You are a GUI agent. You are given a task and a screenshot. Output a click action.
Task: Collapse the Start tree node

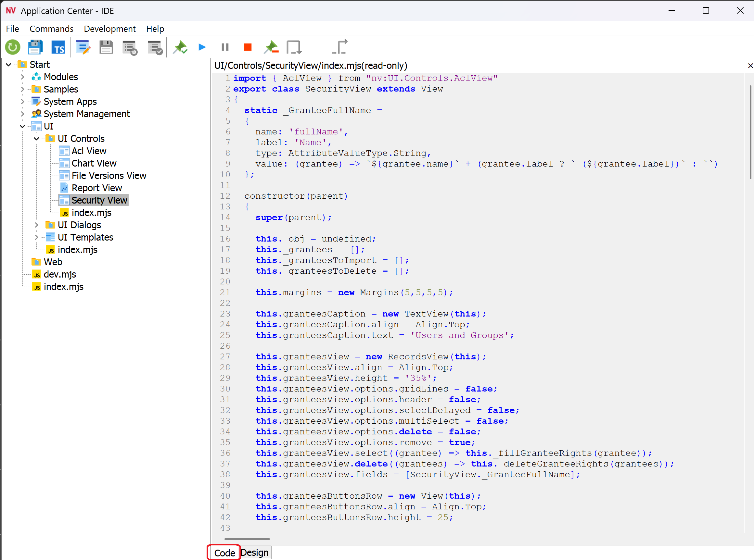[8, 64]
